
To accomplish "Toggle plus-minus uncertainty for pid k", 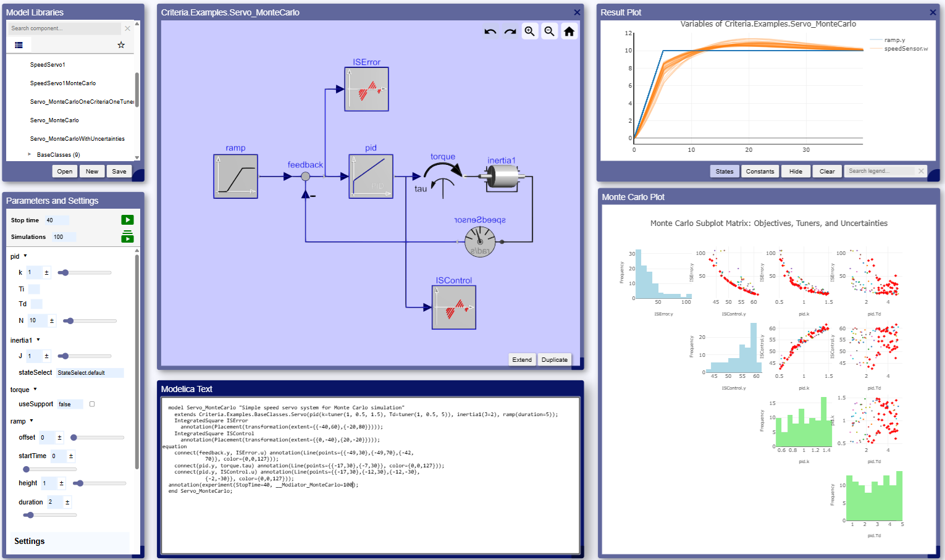I will coord(46,272).
